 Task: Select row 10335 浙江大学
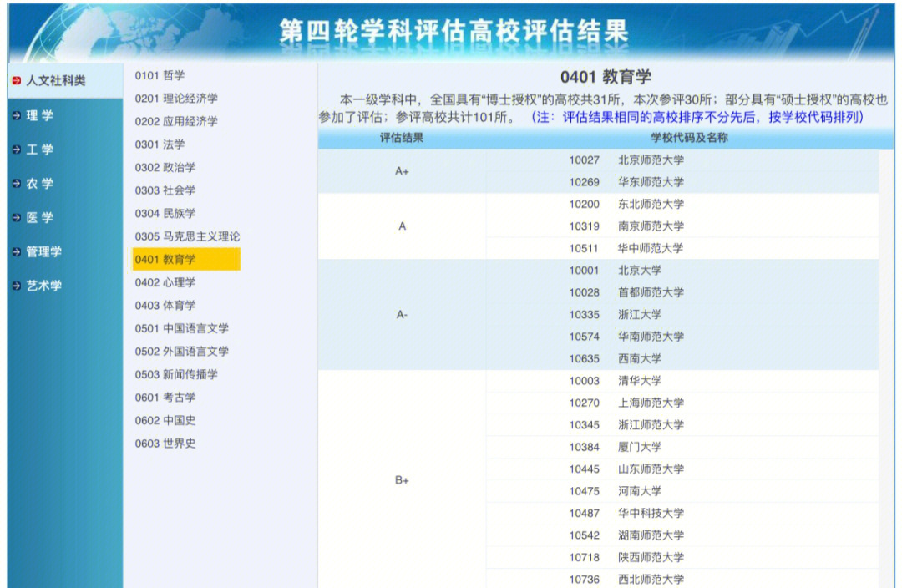(683, 315)
